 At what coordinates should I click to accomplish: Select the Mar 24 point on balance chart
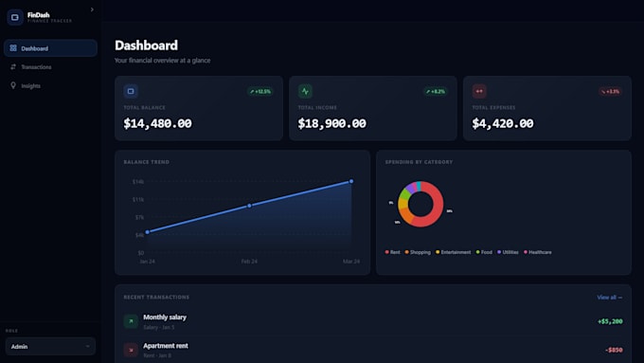click(x=351, y=181)
